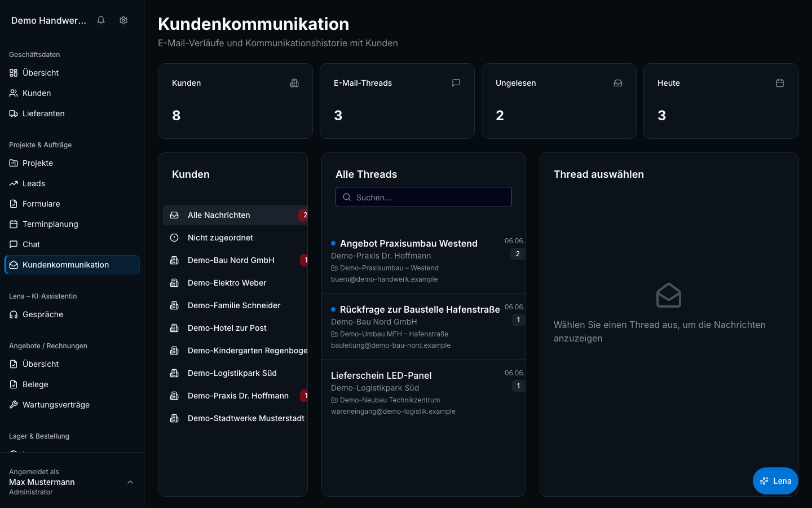Filter by Demo-Bau Nord GmbH
Screen dimensions: 812x508
click(x=235, y=260)
